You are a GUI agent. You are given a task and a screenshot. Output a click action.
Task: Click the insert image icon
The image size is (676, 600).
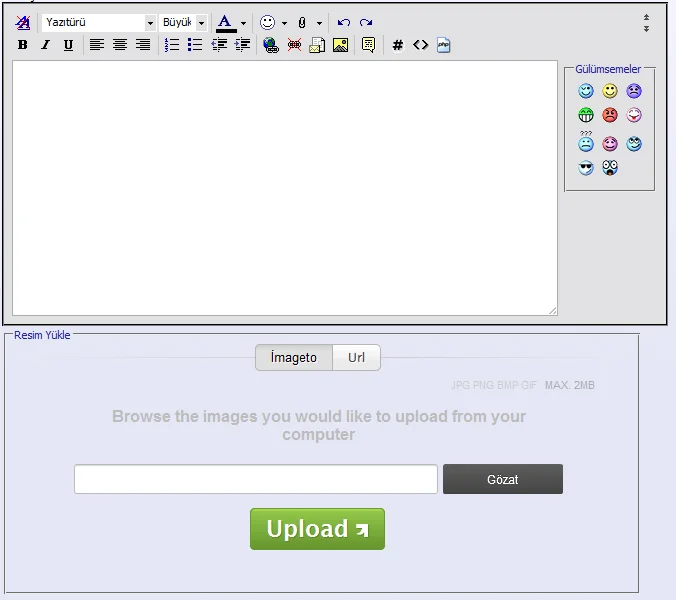[x=341, y=45]
